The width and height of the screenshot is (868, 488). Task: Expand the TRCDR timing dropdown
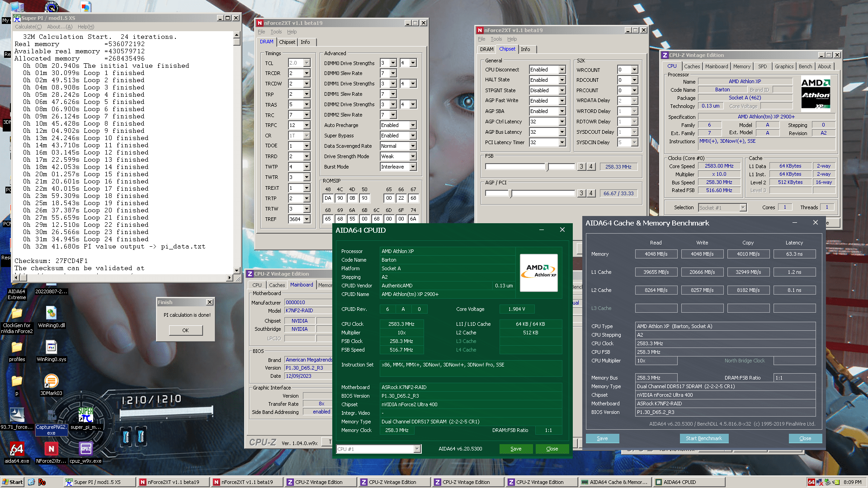point(307,73)
